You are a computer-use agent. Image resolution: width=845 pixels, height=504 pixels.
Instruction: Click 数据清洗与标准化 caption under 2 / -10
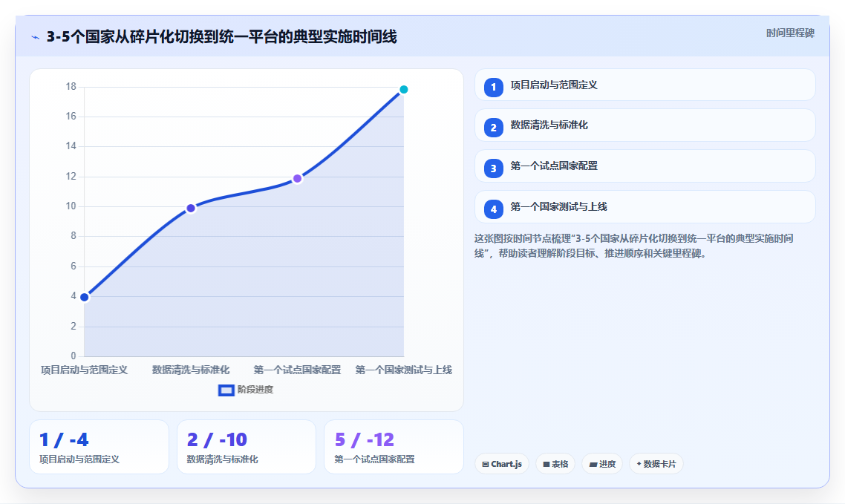coord(223,459)
